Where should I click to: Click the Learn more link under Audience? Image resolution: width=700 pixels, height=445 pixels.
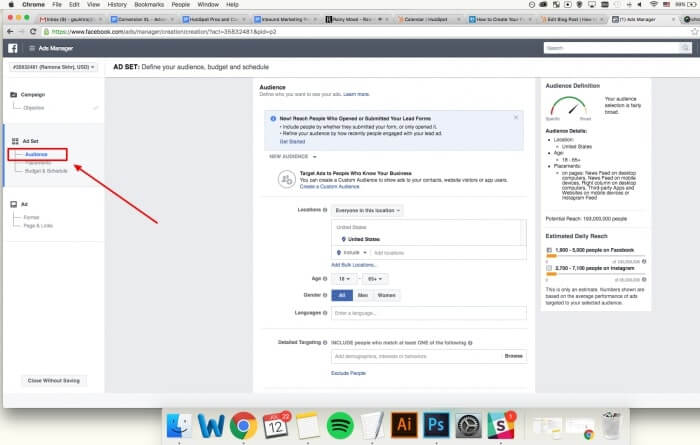tap(356, 94)
